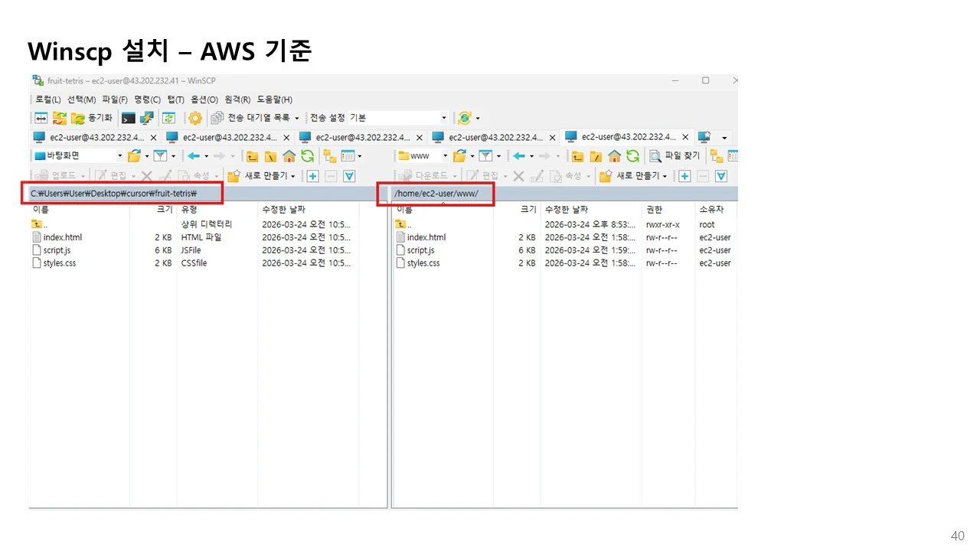Viewport: 980px width, 551px height.
Task: Click 전송 대기열 목록 queue button
Action: pyautogui.click(x=252, y=118)
